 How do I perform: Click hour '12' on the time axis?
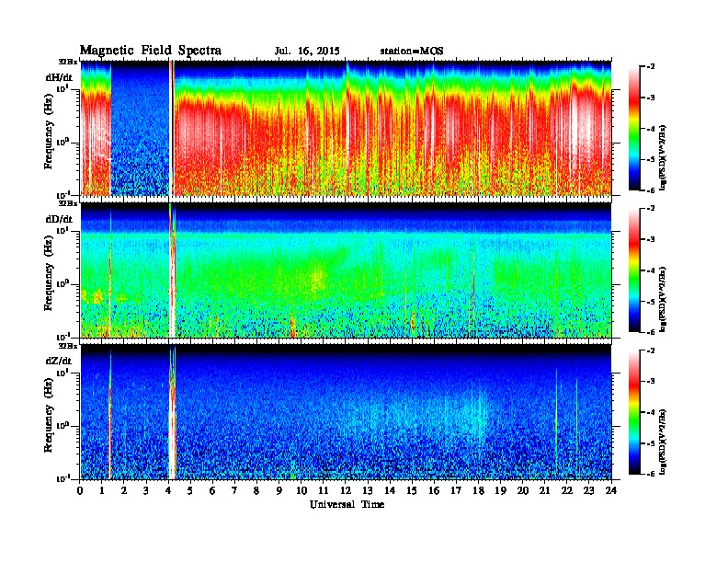click(346, 491)
